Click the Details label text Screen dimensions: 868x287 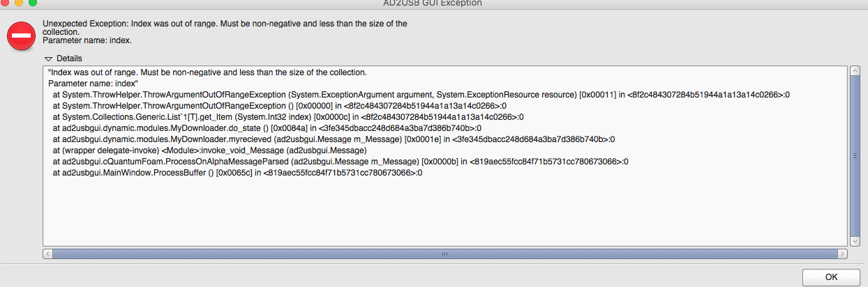[69, 59]
